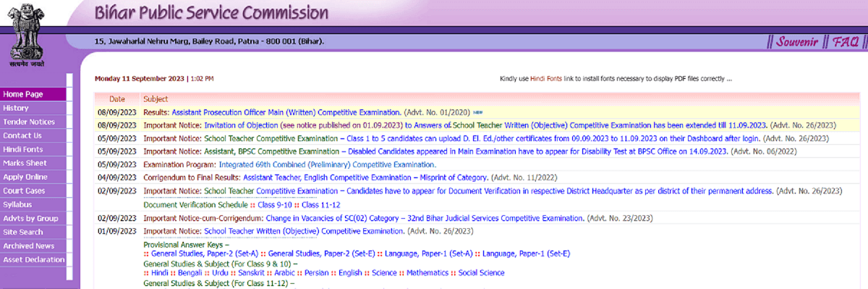Open Urdu answer key link
This screenshot has width=868, height=289.
[x=221, y=273]
